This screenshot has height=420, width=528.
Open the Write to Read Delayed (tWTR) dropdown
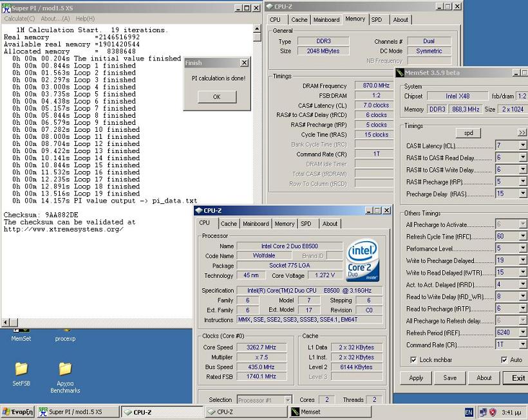(523, 272)
